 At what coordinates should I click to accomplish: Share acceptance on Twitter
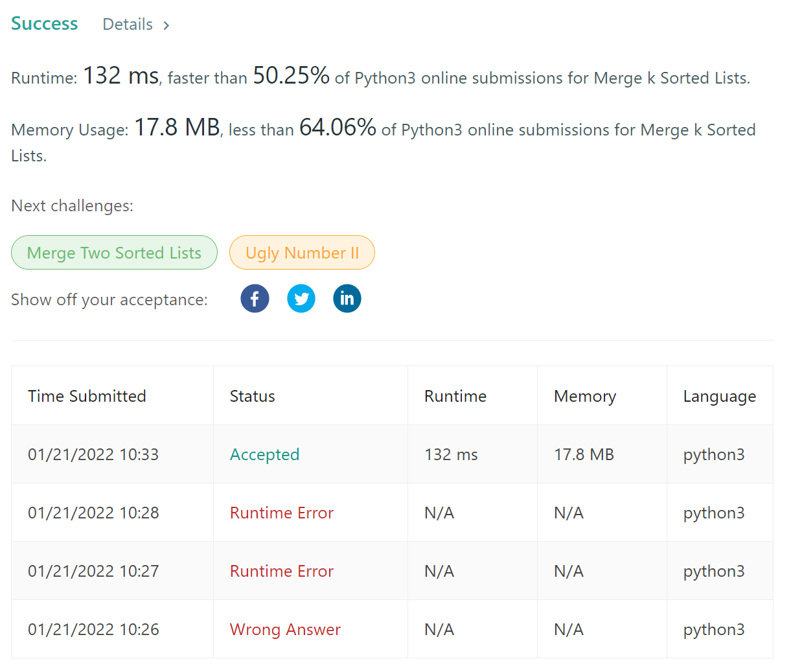(x=301, y=299)
